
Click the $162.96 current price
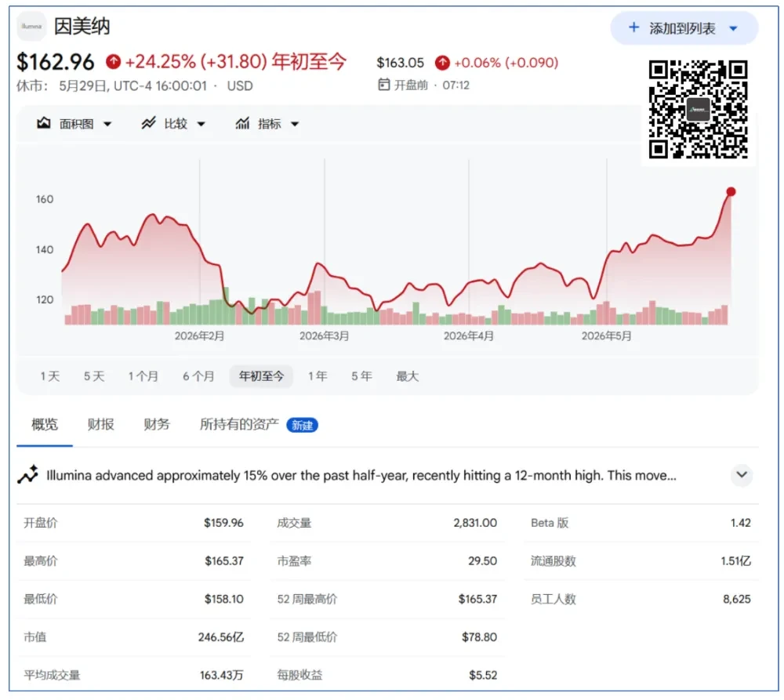pyautogui.click(x=55, y=62)
